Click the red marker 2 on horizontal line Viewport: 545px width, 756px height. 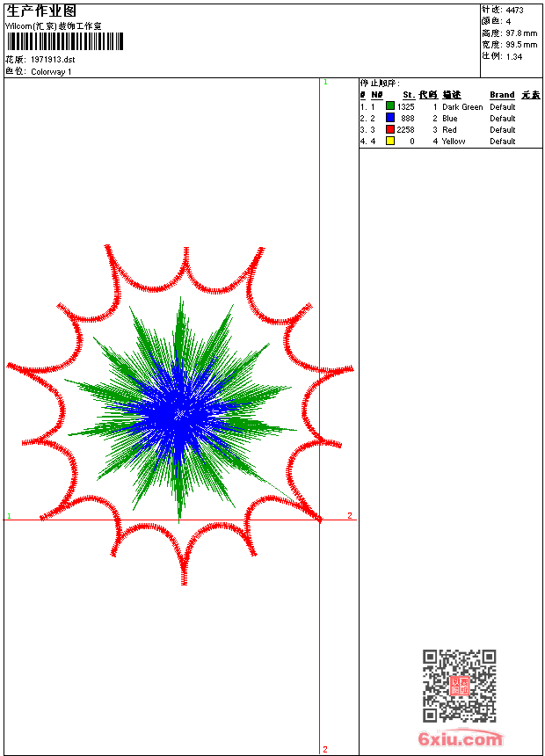350,515
